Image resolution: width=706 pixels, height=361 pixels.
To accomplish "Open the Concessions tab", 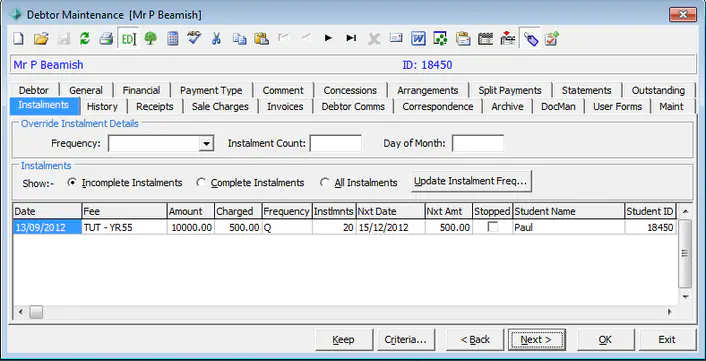I will pyautogui.click(x=350, y=90).
